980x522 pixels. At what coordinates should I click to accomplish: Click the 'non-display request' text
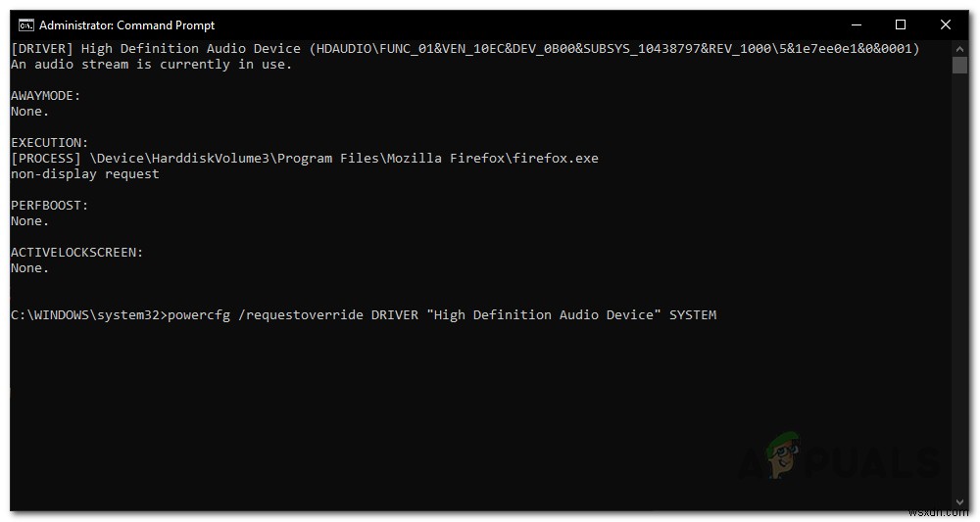[84, 173]
